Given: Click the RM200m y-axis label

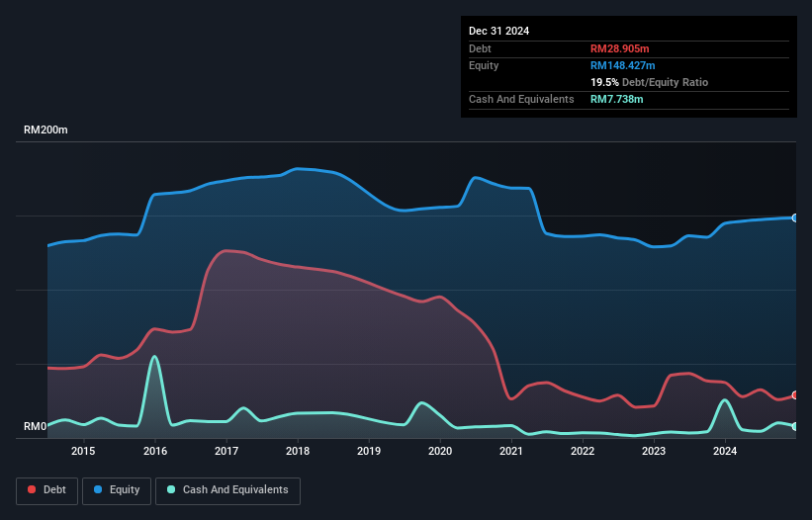Looking at the screenshot, I should [x=45, y=130].
